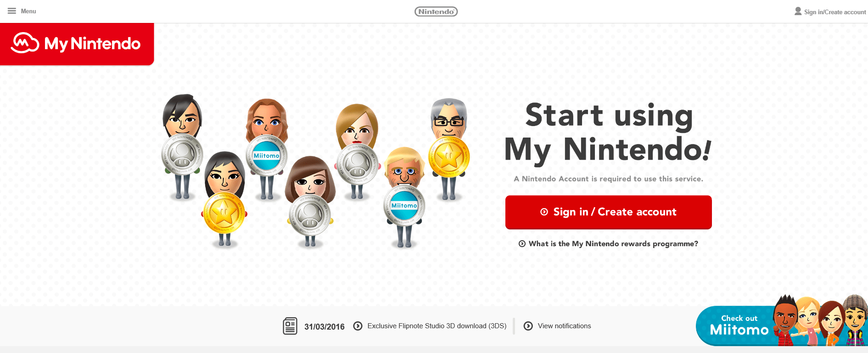Click the My Nintendo red logo banner
Screen dimensions: 868x353
(77, 44)
